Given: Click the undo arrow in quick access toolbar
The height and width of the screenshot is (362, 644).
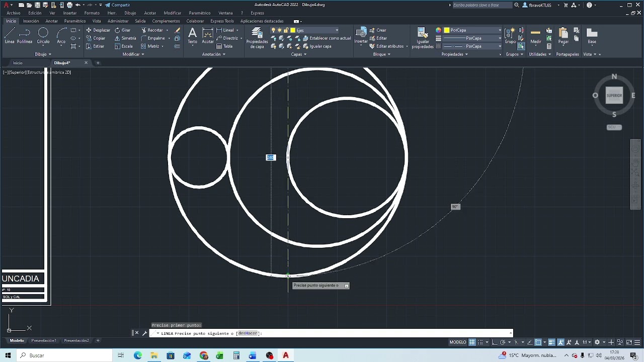Looking at the screenshot, I should (78, 5).
